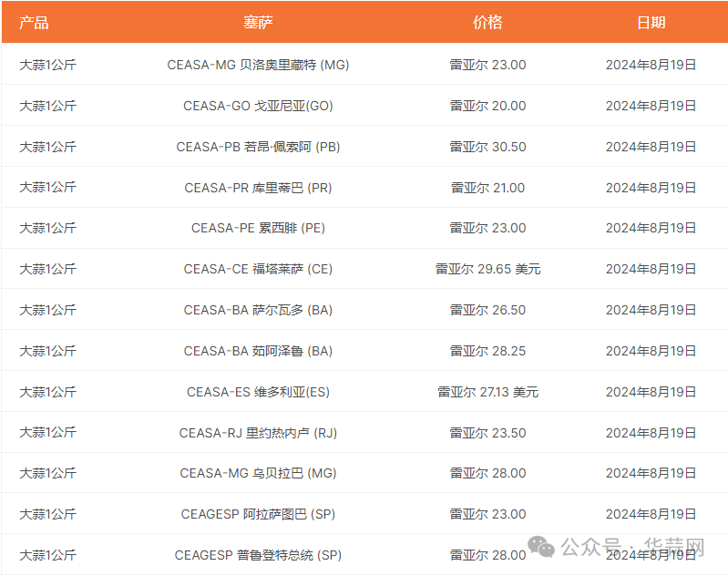Click the 产品 column header
This screenshot has height=576, width=728.
[34, 23]
